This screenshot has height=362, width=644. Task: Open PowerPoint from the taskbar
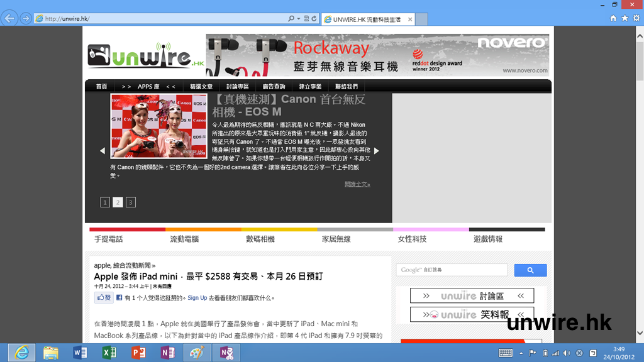tap(138, 353)
